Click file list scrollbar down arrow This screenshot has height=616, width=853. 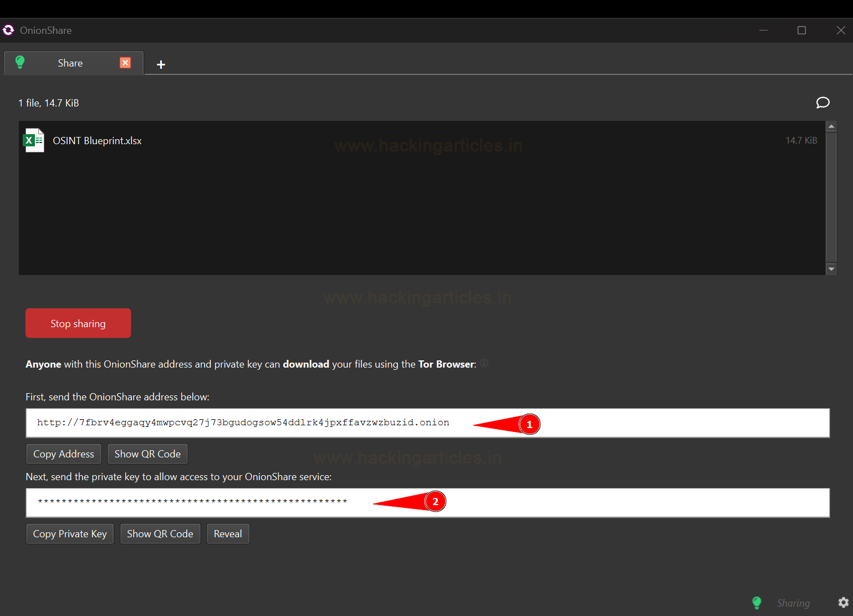coord(831,269)
